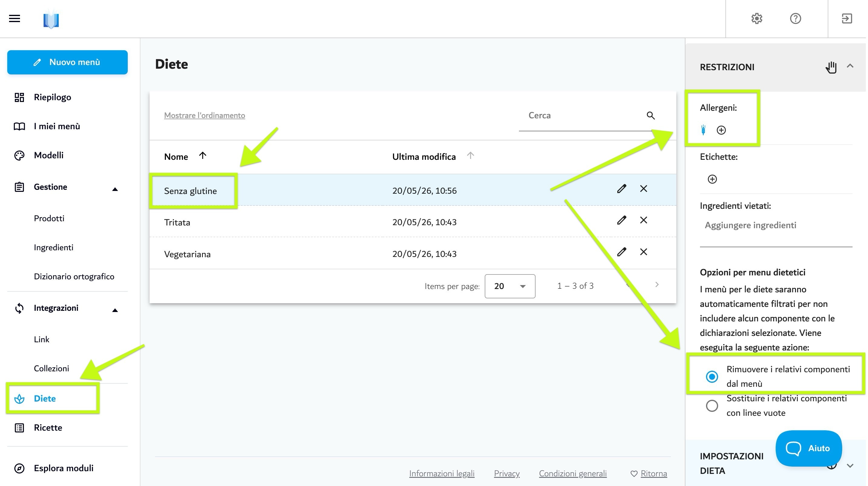The height and width of the screenshot is (486, 868).
Task: Open Link under Integrazioni
Action: (41, 340)
